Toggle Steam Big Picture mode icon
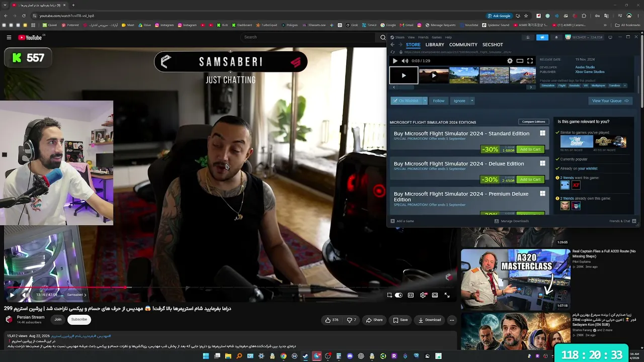The image size is (644, 362). coord(610,37)
